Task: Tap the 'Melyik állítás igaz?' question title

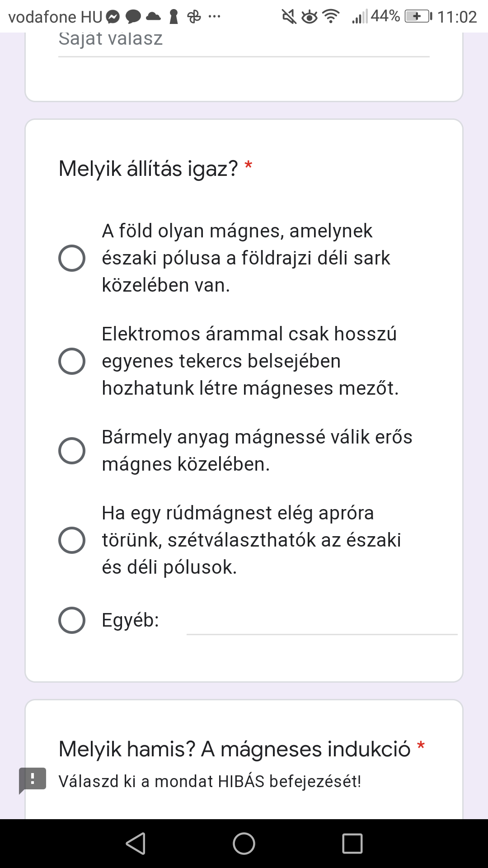Action: [x=148, y=169]
